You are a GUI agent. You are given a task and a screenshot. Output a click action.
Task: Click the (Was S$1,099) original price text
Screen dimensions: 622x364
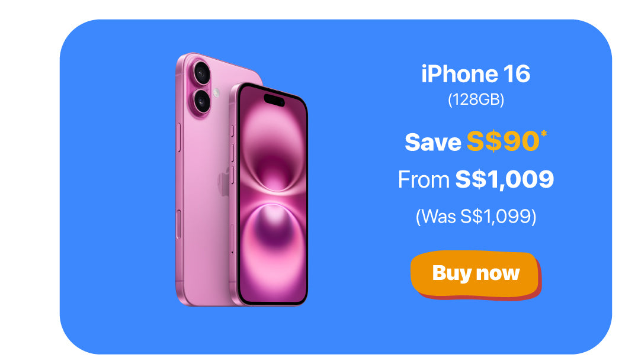476,217
